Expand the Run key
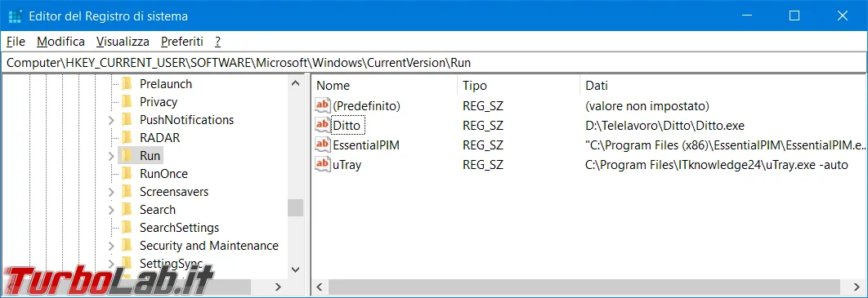Image resolution: width=868 pixels, height=298 pixels. click(x=111, y=156)
